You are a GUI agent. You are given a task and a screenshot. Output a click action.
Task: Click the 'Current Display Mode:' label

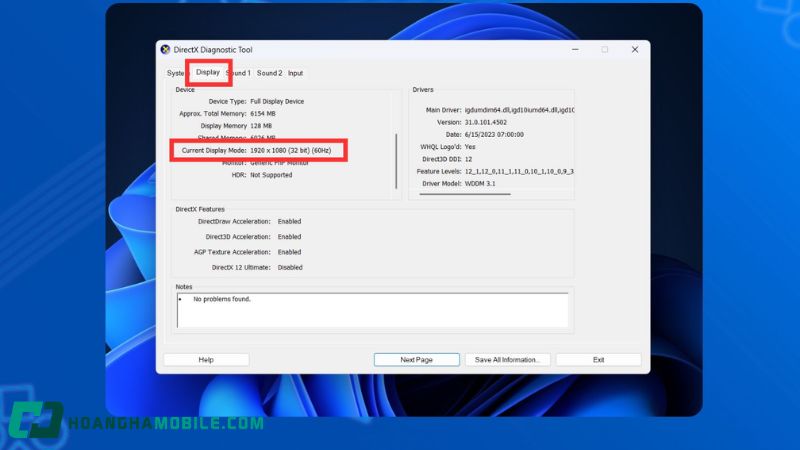click(214, 151)
